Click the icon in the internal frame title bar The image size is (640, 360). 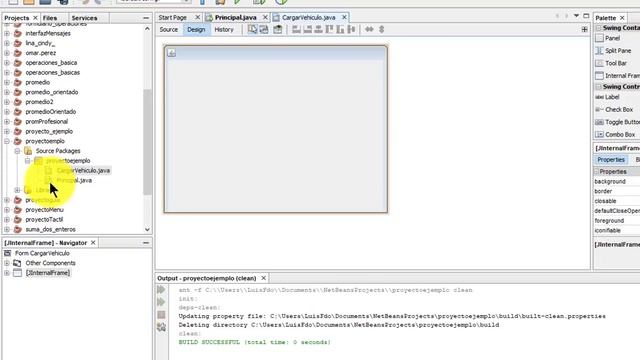[x=171, y=53]
